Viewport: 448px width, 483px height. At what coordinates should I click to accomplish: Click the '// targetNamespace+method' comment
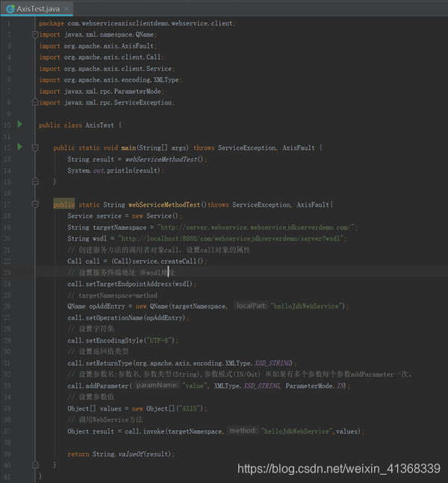pos(113,296)
